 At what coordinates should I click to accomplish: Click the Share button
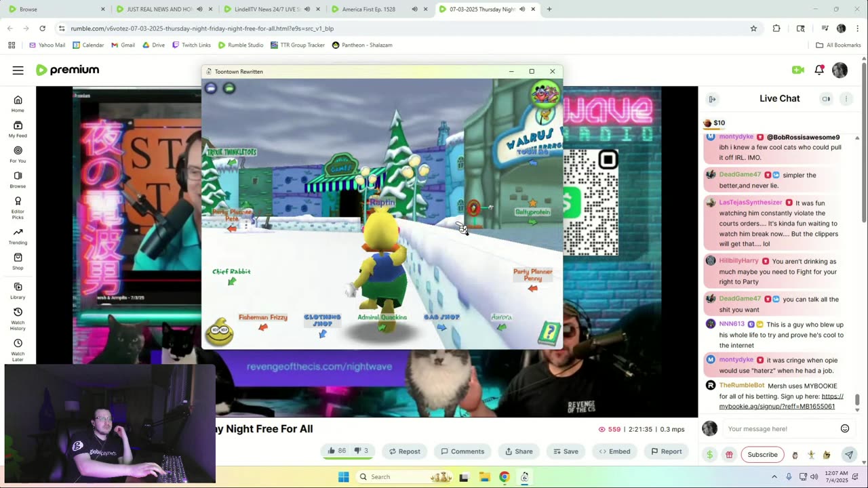pyautogui.click(x=519, y=451)
